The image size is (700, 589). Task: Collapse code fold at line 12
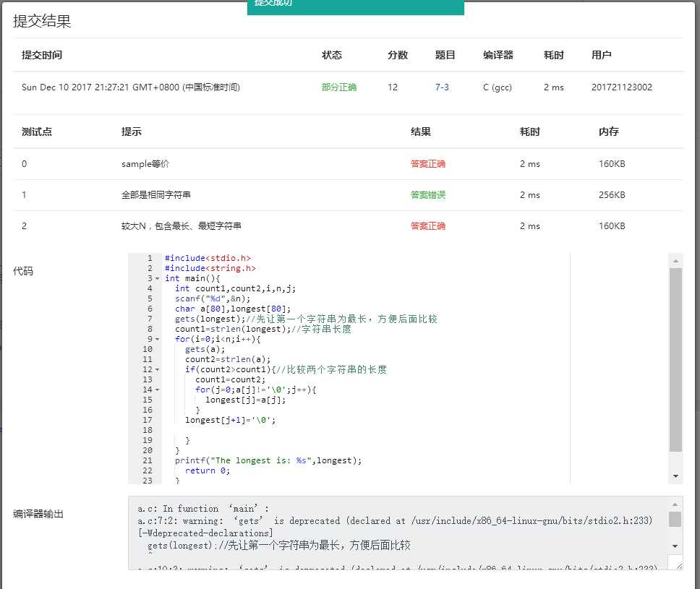pos(157,369)
